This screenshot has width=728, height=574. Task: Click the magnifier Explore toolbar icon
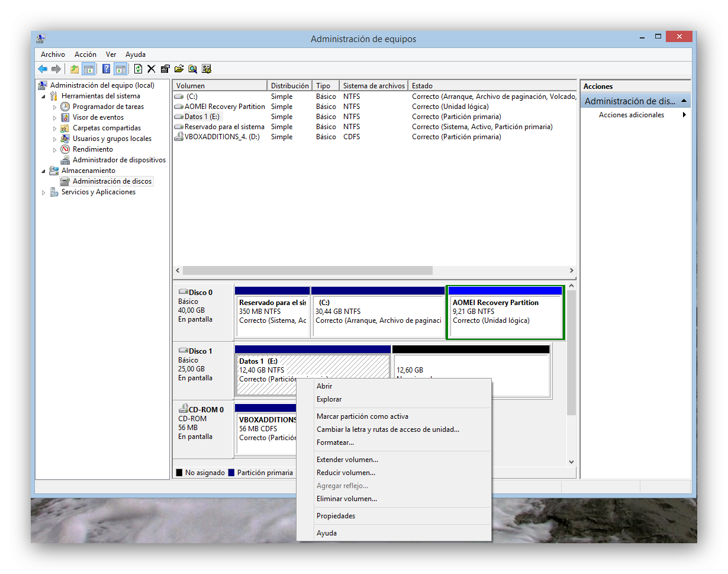point(192,69)
